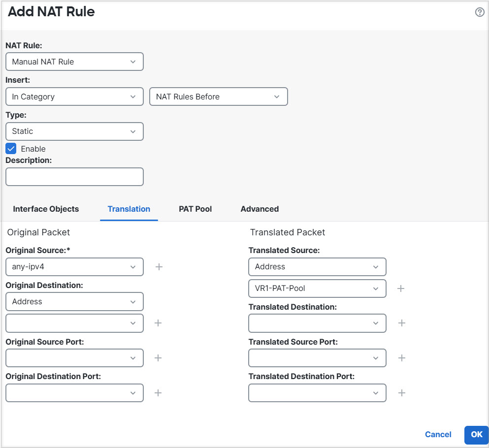
Task: Open the Advanced tab
Action: tap(260, 209)
